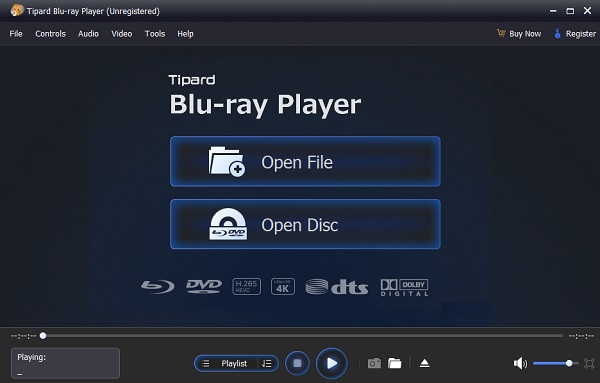The height and width of the screenshot is (383, 600).
Task: Take a snapshot with the camera icon
Action: pos(374,363)
